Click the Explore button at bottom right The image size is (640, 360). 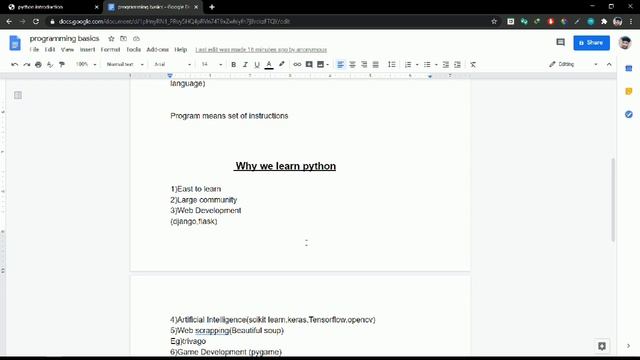coord(602,346)
